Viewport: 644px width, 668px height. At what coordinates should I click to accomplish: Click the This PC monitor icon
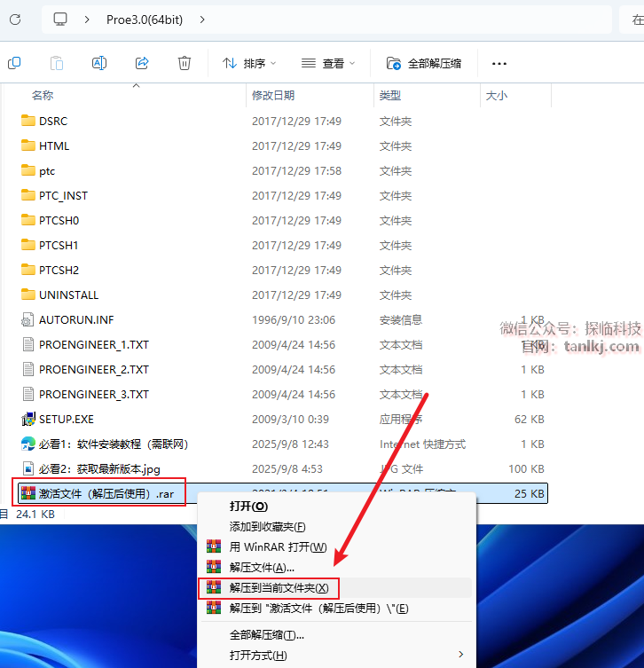pos(60,20)
